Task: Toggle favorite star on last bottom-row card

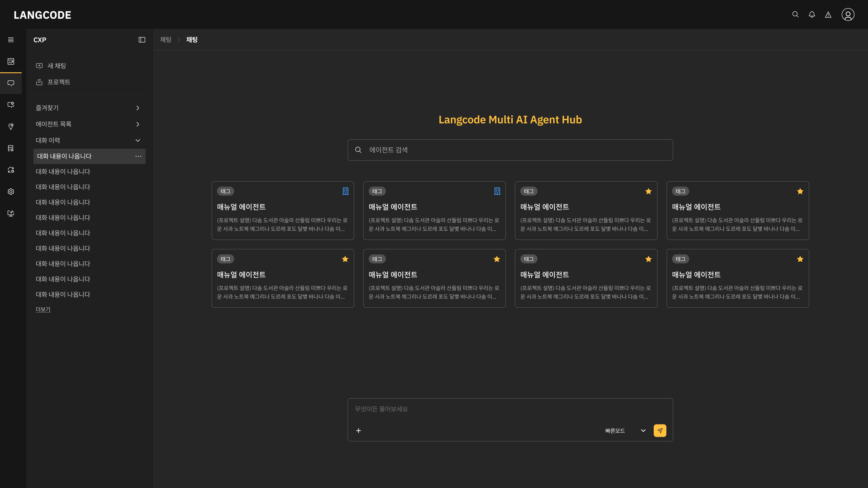Action: [x=800, y=259]
